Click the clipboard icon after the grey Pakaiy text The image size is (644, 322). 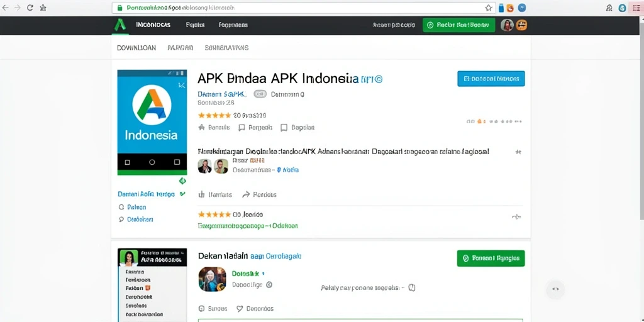tap(413, 288)
